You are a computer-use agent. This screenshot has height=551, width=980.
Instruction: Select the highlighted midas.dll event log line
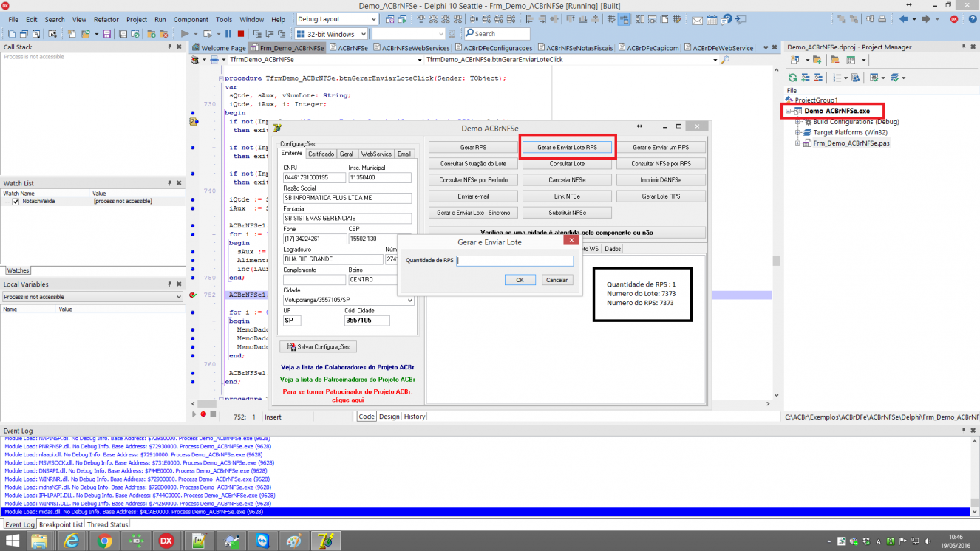485,511
